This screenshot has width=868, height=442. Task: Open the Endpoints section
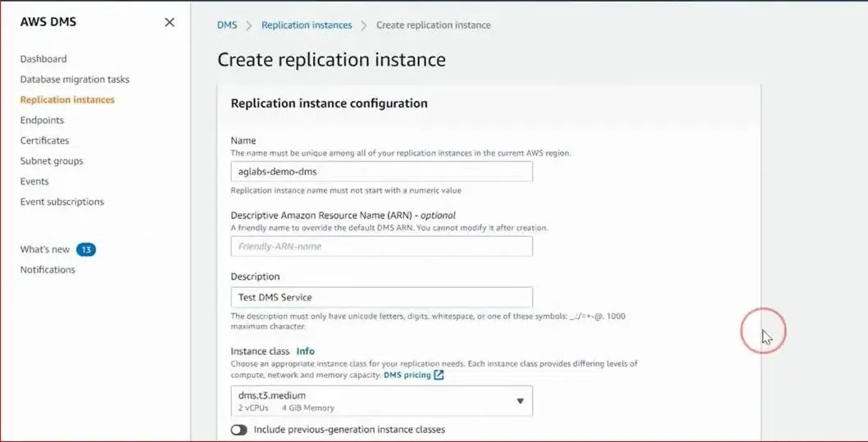[42, 121]
